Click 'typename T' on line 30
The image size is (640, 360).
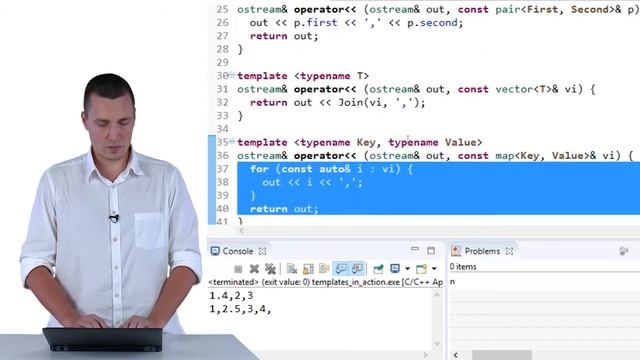click(x=331, y=76)
